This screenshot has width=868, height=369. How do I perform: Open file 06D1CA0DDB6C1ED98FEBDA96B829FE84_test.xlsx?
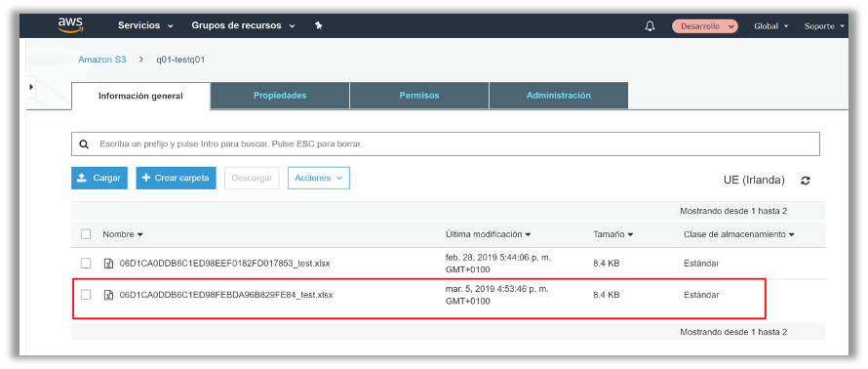[x=226, y=295]
